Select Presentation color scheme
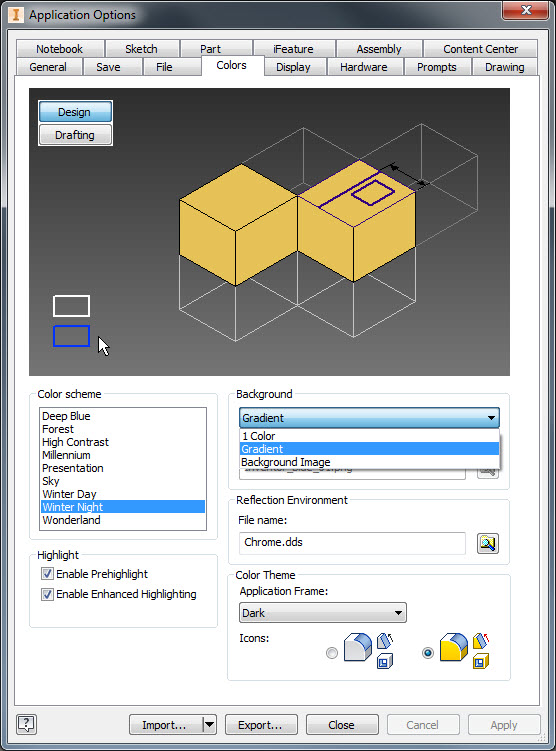The image size is (556, 751). pyautogui.click(x=123, y=467)
